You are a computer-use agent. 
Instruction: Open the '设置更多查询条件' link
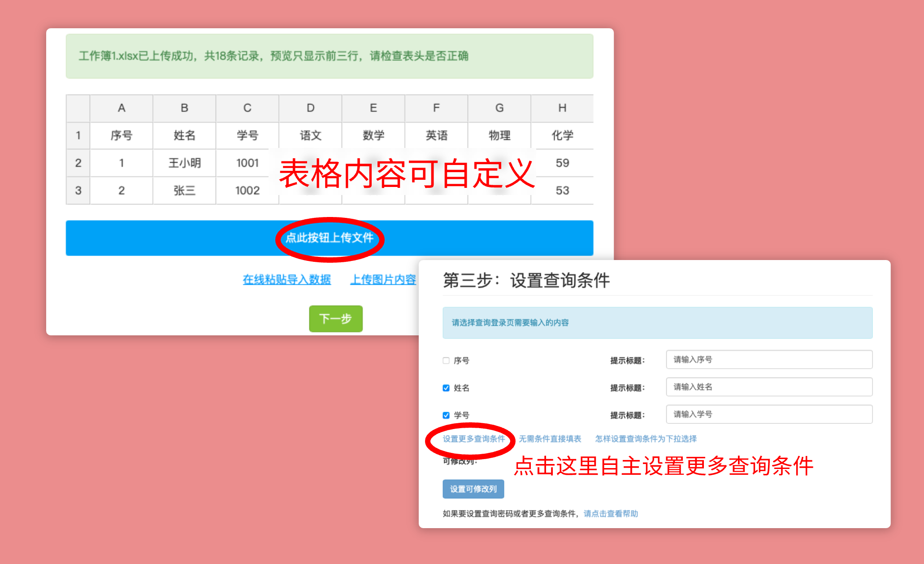[x=474, y=439]
